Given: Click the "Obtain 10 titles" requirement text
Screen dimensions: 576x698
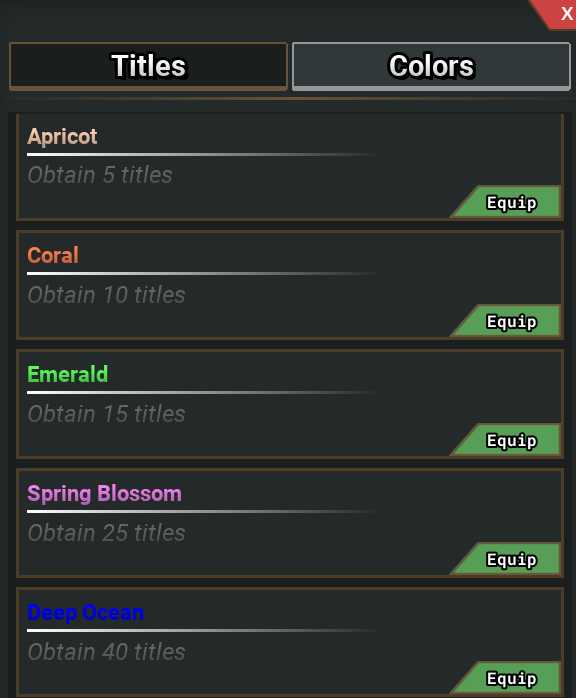Looking at the screenshot, I should (106, 295).
